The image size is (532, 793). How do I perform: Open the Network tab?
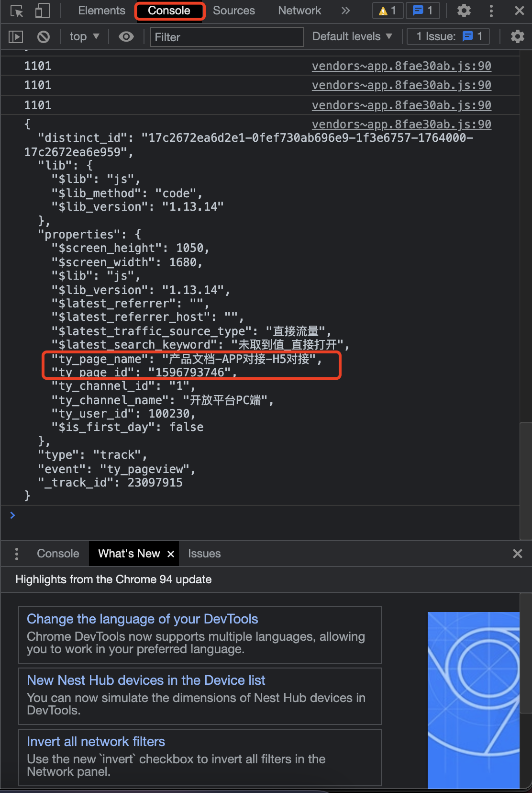pos(299,11)
